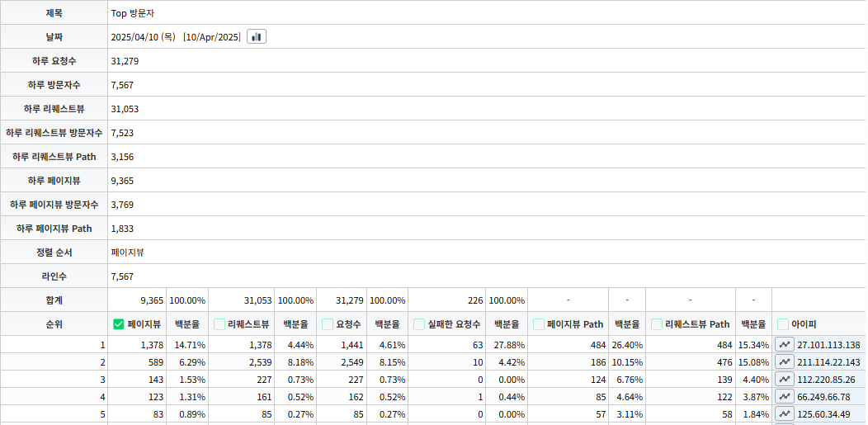
Task: Check the 리퀘스트뷰 column checkbox
Action: [x=219, y=324]
